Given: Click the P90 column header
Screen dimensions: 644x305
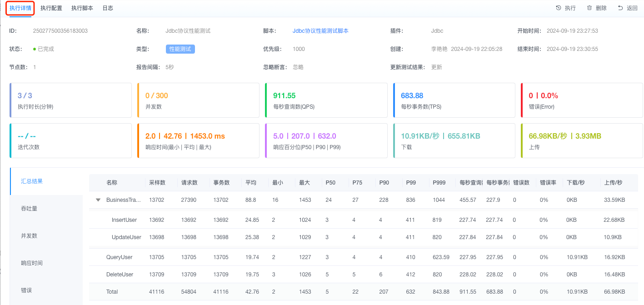Looking at the screenshot, I should coord(384,182).
